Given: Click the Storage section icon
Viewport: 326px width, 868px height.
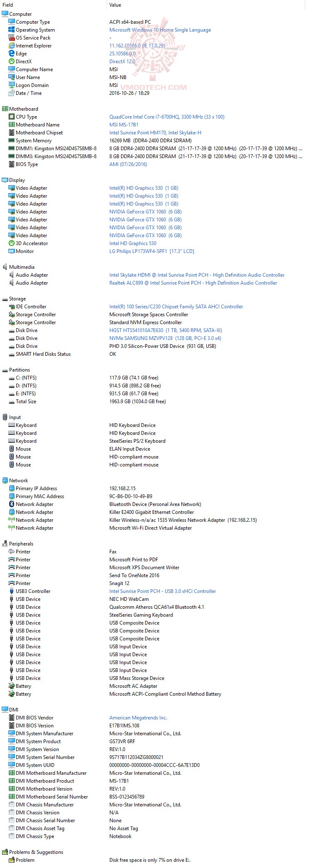Looking at the screenshot, I should point(5,298).
